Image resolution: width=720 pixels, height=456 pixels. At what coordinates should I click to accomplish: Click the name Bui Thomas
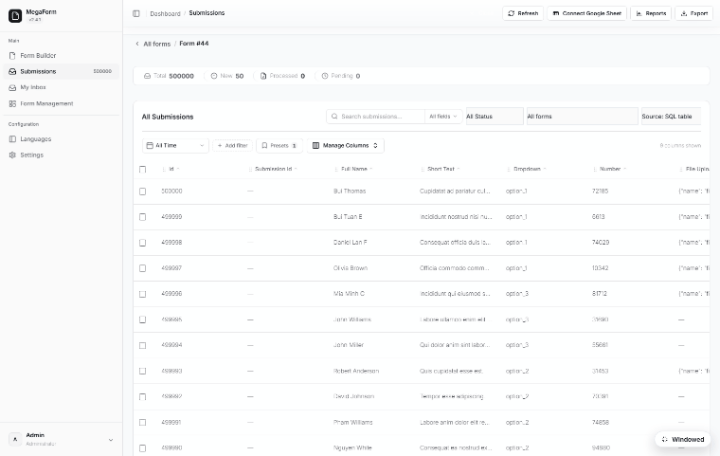pyautogui.click(x=349, y=191)
